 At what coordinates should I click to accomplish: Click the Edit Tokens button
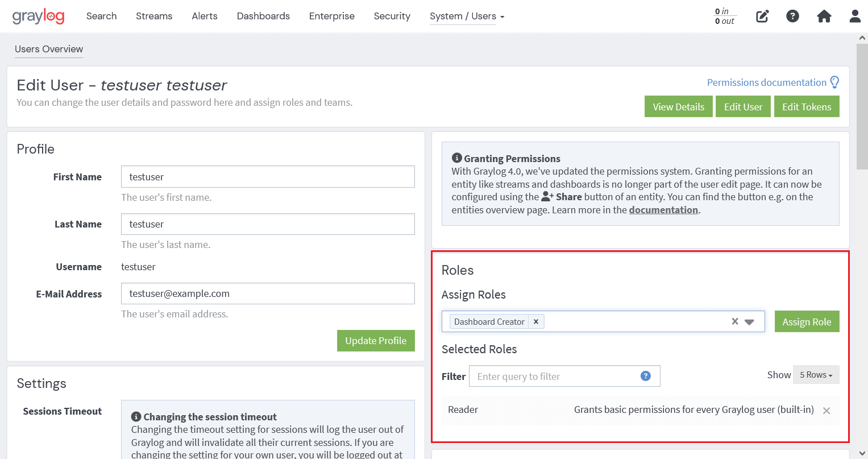807,106
